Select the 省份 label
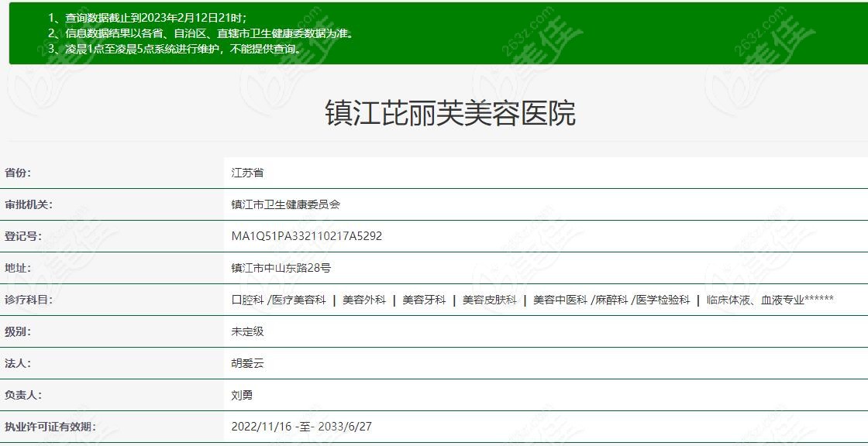 click(19, 173)
